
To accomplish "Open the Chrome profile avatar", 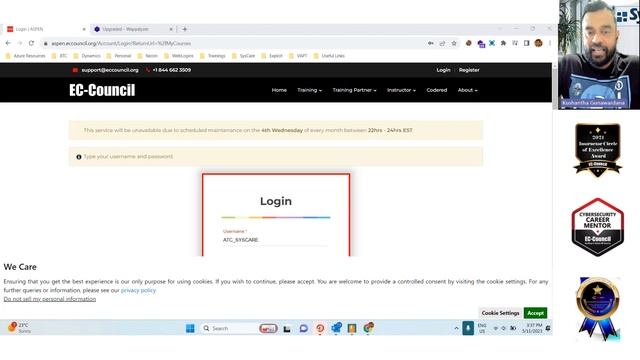I will coord(538,43).
